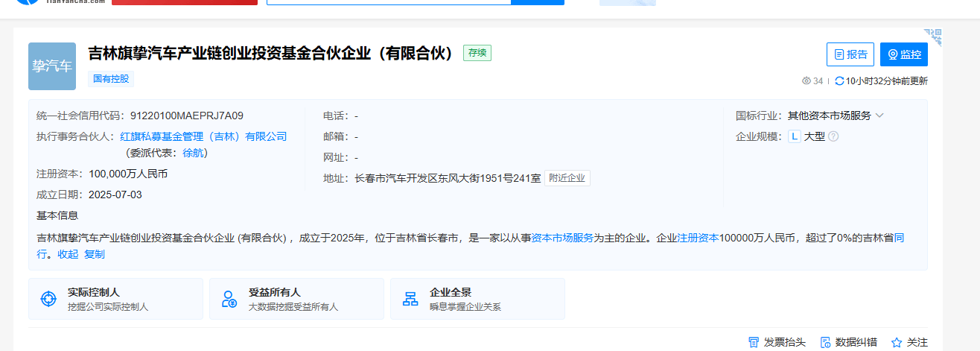Click the 国有控股 tag

(111, 78)
